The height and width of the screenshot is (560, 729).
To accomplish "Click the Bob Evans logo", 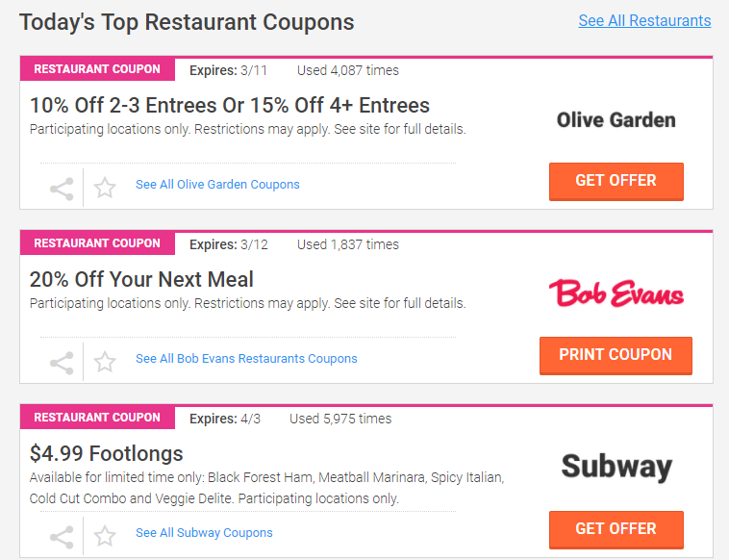I will pyautogui.click(x=616, y=293).
